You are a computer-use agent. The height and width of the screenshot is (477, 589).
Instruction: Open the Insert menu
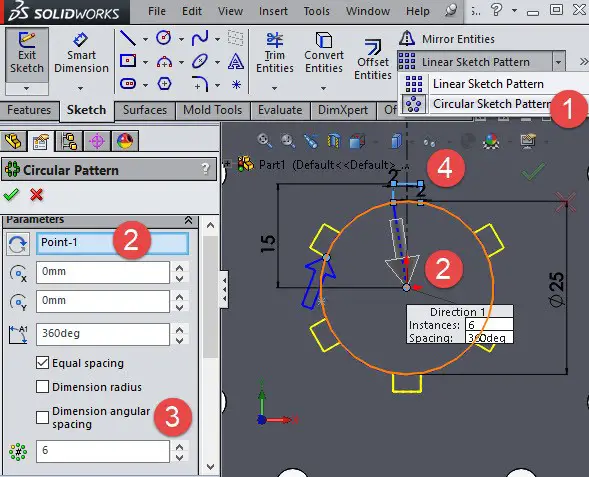click(273, 11)
